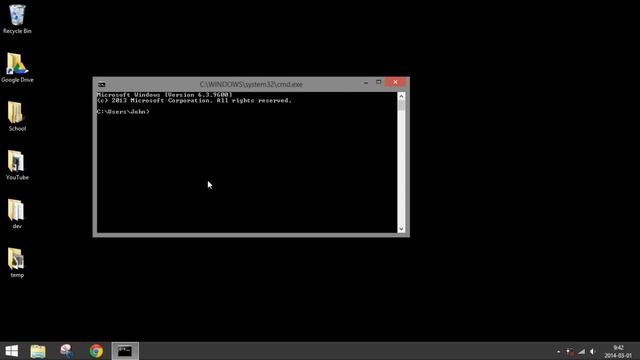Viewport: 640px width, 360px height.
Task: Select the School folder on desktop
Action: pos(17,116)
